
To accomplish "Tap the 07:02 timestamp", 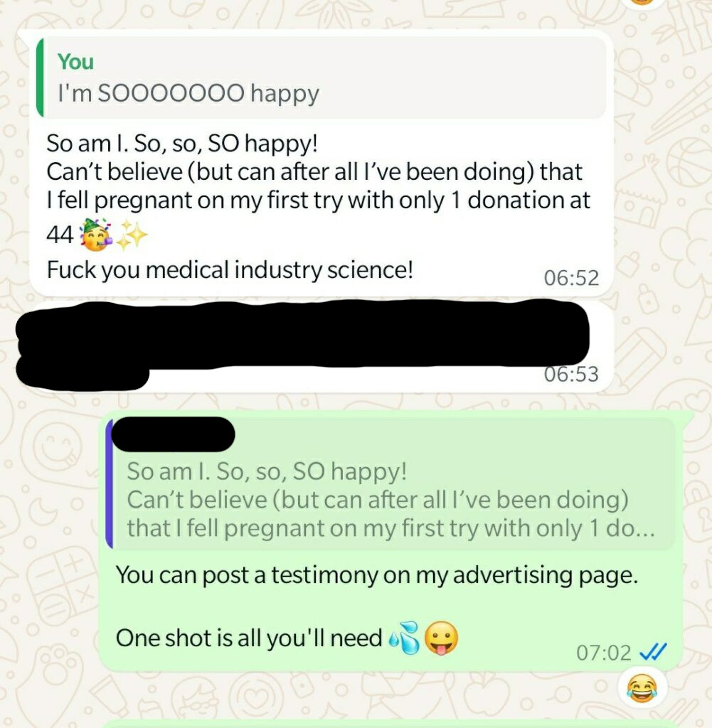I will point(604,653).
